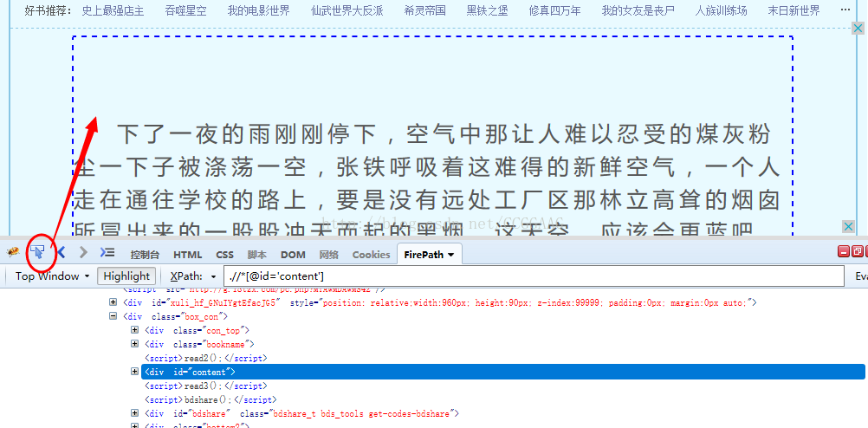Select the script bdshare() row
868x428 pixels.
click(211, 399)
